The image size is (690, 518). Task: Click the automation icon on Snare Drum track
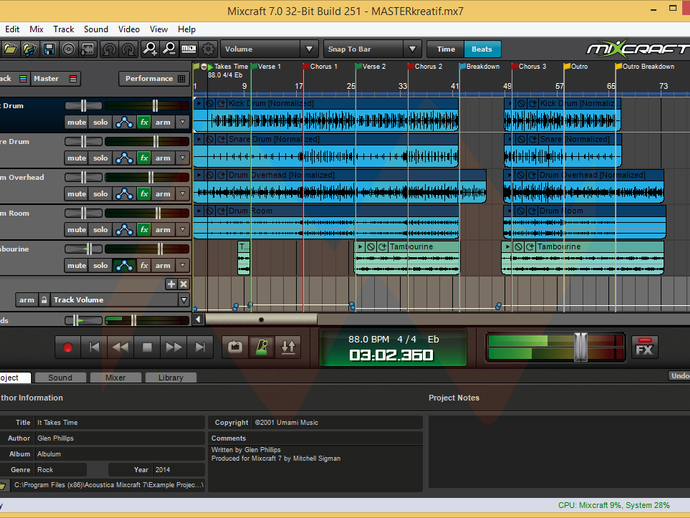coord(124,158)
